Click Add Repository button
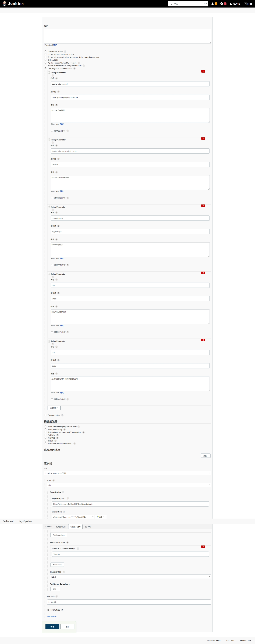 (59, 535)
